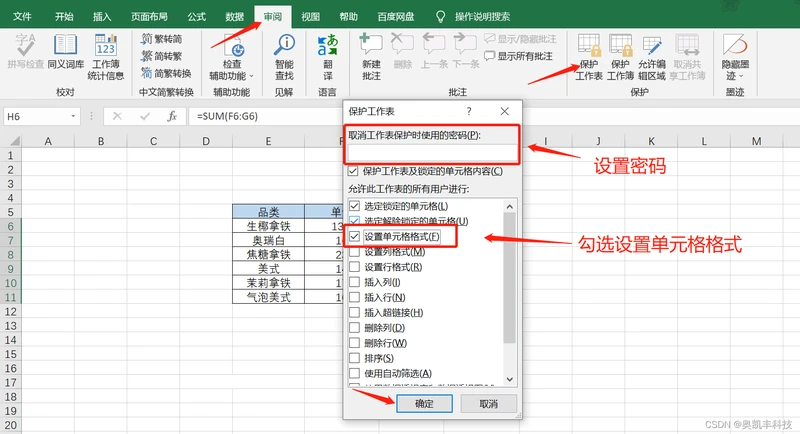The height and width of the screenshot is (434, 800).
Task: Click the formula bar confirm checkmark
Action: click(x=145, y=116)
